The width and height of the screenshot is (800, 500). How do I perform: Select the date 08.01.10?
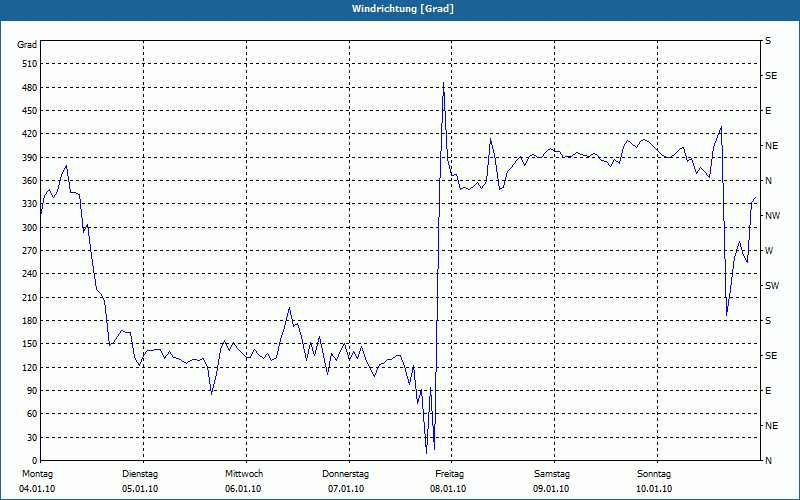click(x=448, y=489)
